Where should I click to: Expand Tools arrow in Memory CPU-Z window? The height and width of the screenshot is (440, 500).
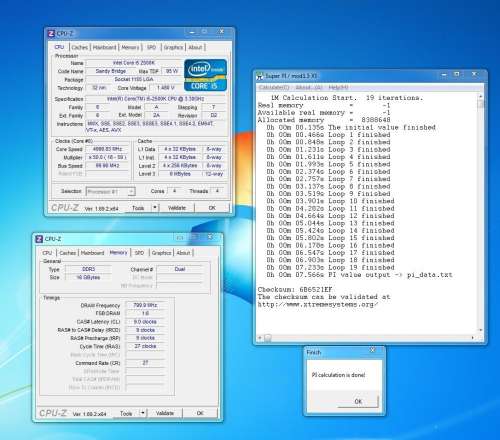pyautogui.click(x=143, y=413)
